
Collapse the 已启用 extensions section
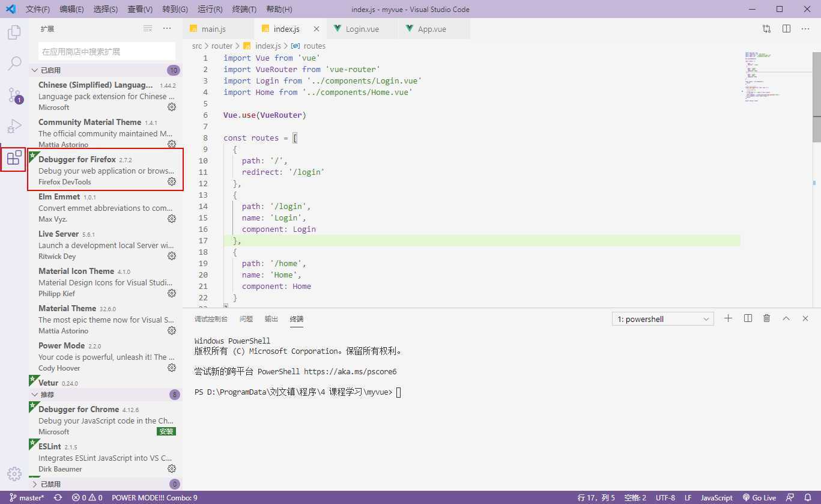[x=35, y=70]
